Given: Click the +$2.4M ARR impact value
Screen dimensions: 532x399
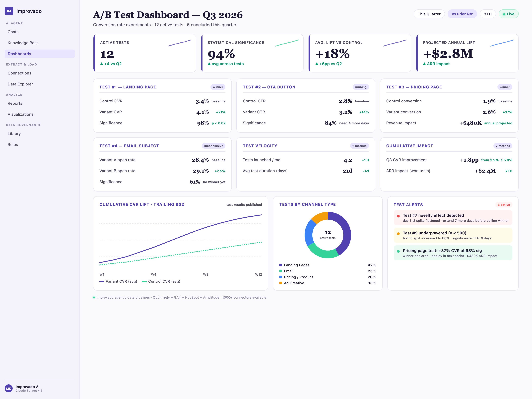Looking at the screenshot, I should click(485, 171).
